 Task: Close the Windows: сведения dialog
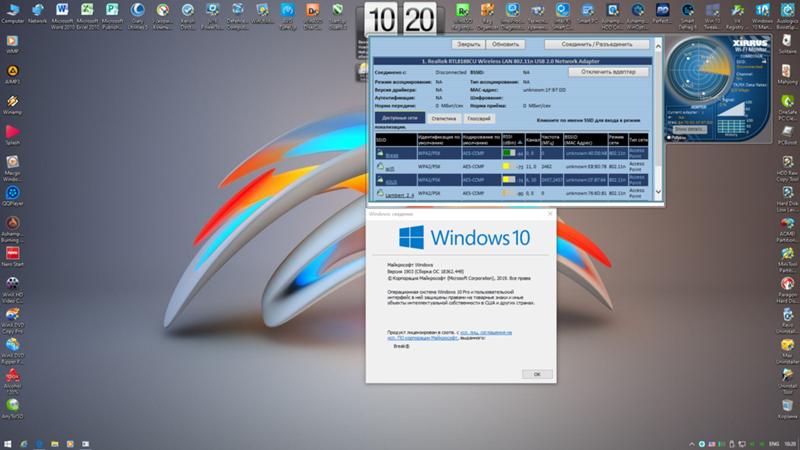[x=549, y=214]
